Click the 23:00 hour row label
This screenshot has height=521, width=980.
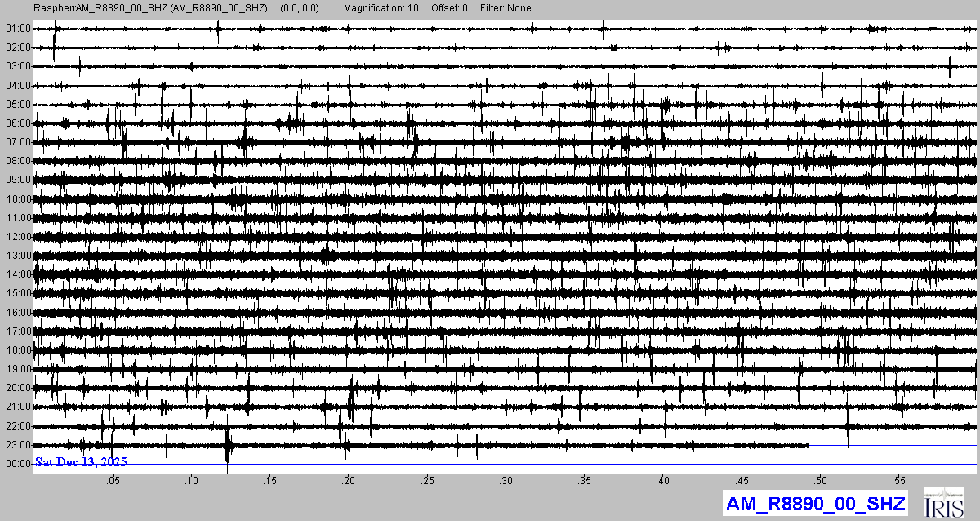tap(17, 445)
